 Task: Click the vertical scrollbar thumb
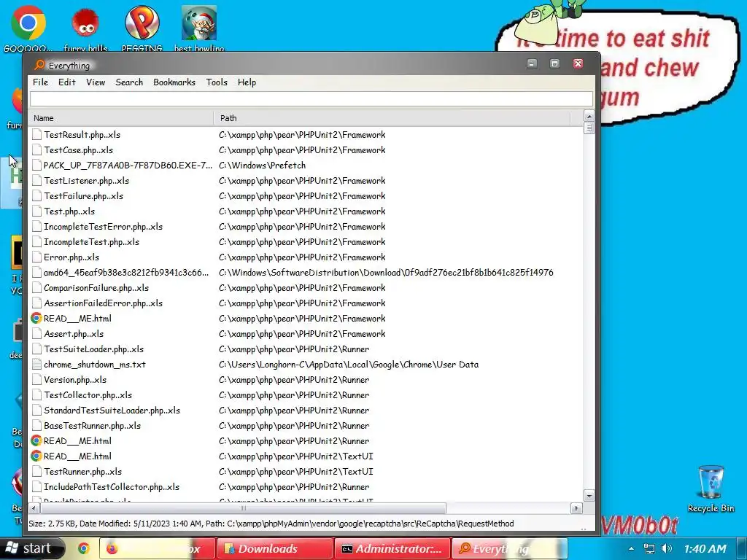[x=589, y=128]
